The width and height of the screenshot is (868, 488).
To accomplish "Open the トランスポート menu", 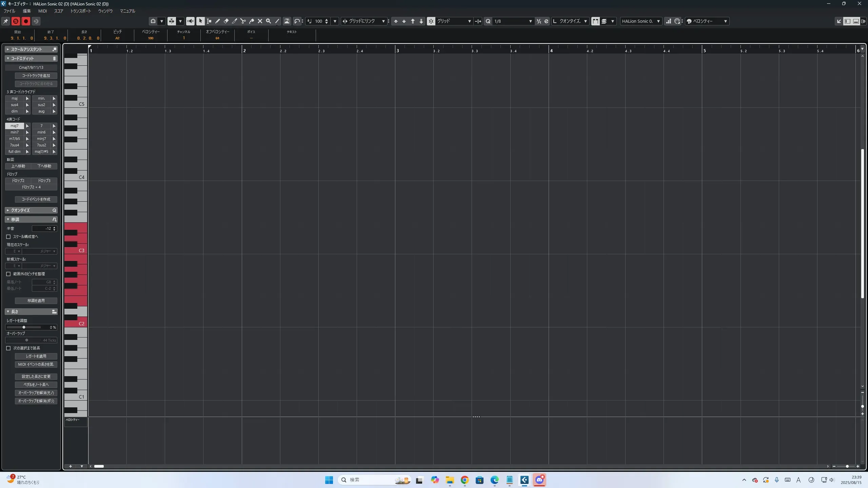I will (x=80, y=11).
